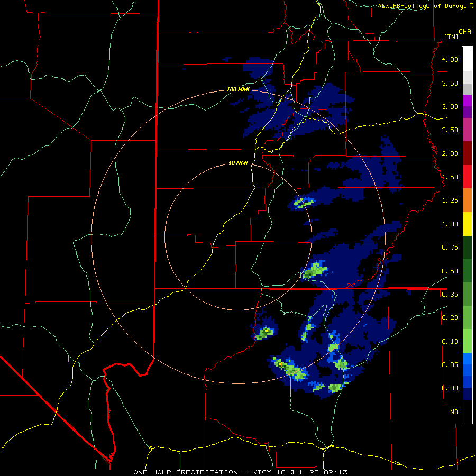Click the "4.00" scale label
476x476 pixels.
click(450, 59)
